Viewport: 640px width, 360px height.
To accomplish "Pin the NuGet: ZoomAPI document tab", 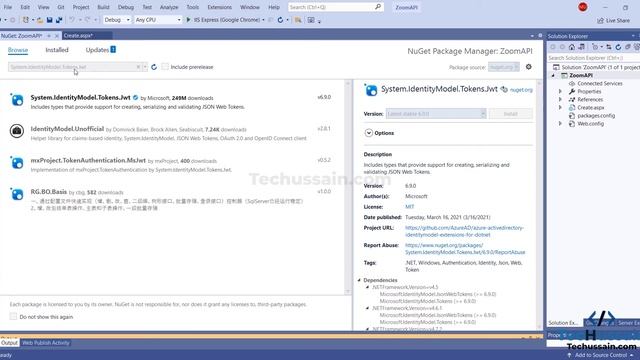I will (49, 36).
